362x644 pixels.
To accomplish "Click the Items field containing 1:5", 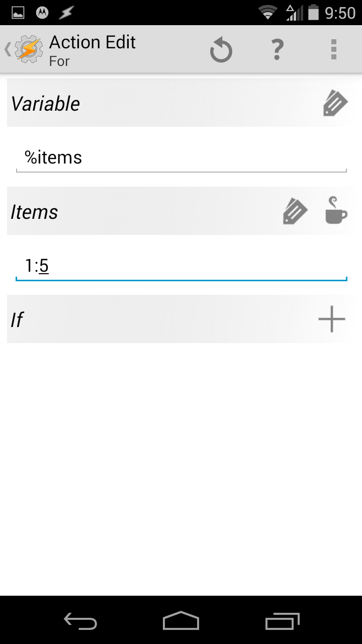I will pos(181,266).
